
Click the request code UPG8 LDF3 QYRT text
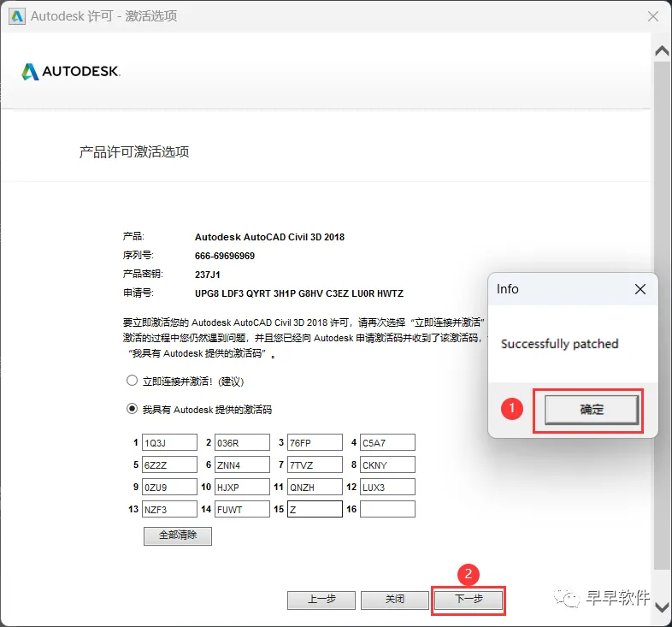(x=299, y=293)
